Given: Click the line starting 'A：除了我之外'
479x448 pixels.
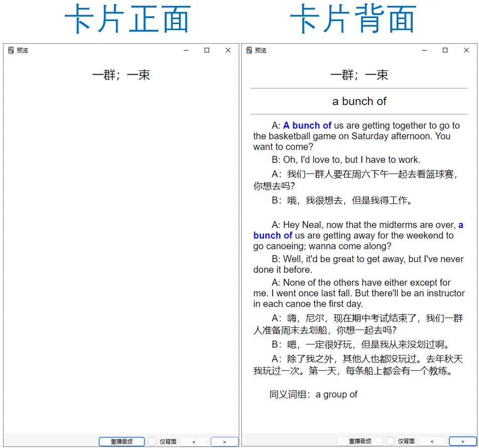Looking at the screenshot, I should (358, 365).
